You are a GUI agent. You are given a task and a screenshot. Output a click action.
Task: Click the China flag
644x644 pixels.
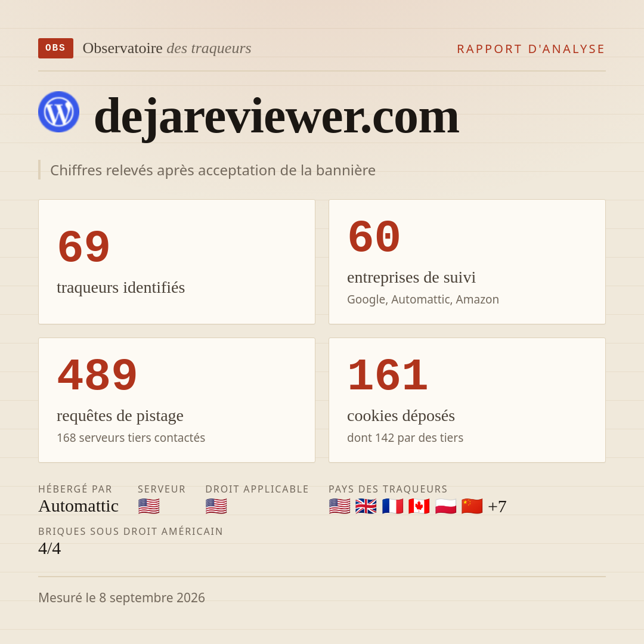click(472, 506)
